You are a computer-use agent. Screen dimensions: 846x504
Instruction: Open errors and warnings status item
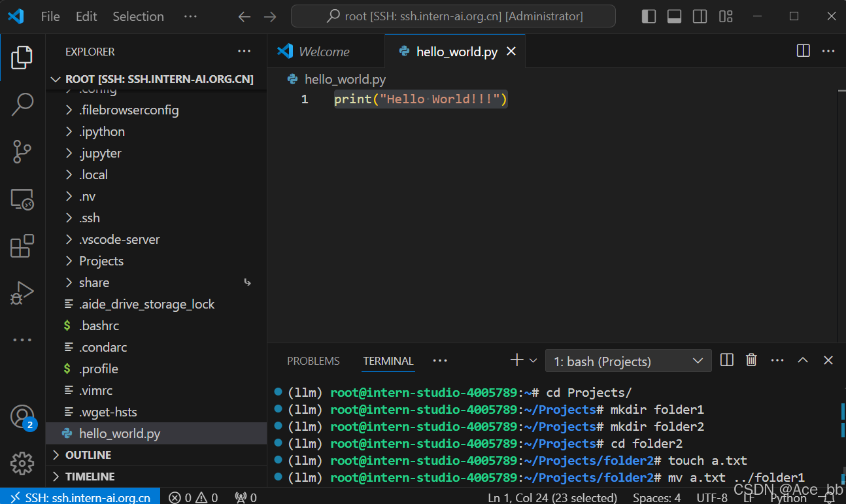[194, 497]
